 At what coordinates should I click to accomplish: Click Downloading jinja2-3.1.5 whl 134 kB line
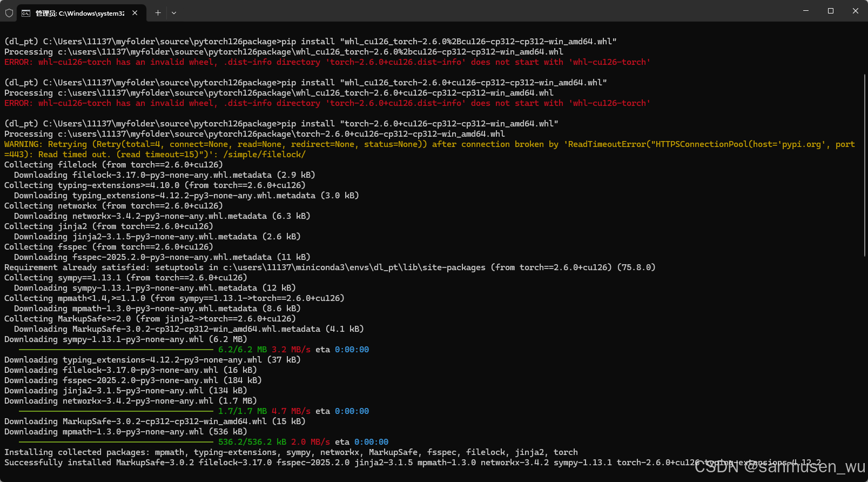click(x=125, y=391)
